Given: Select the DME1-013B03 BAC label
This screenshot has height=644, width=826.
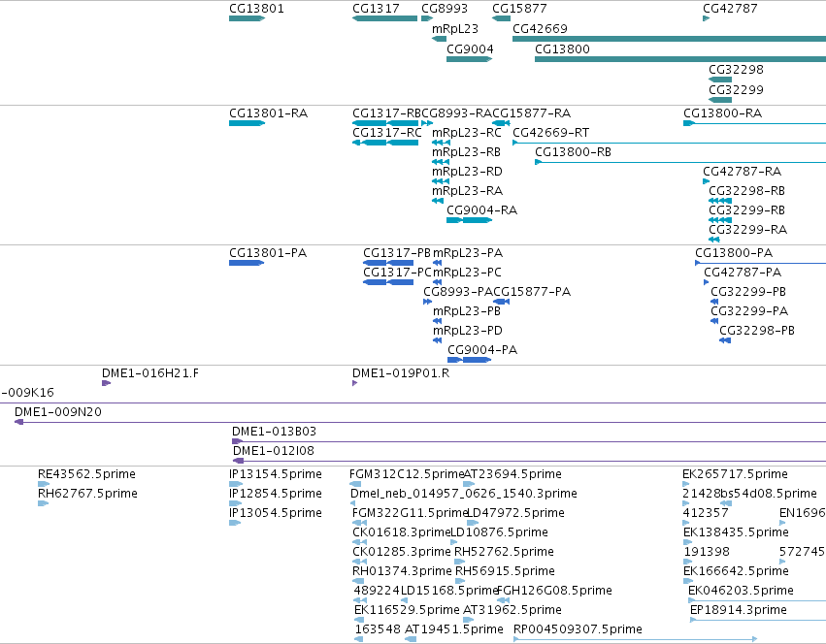Looking at the screenshot, I should point(274,432).
